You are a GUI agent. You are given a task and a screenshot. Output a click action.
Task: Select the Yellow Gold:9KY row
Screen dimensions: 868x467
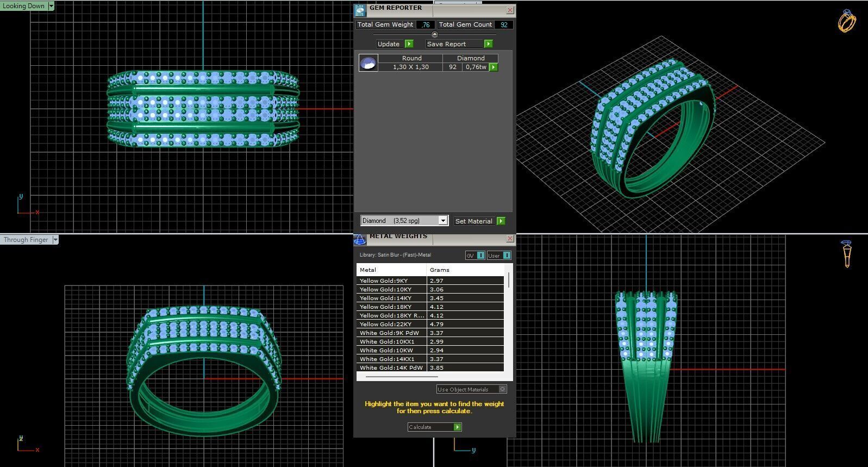tap(430, 281)
